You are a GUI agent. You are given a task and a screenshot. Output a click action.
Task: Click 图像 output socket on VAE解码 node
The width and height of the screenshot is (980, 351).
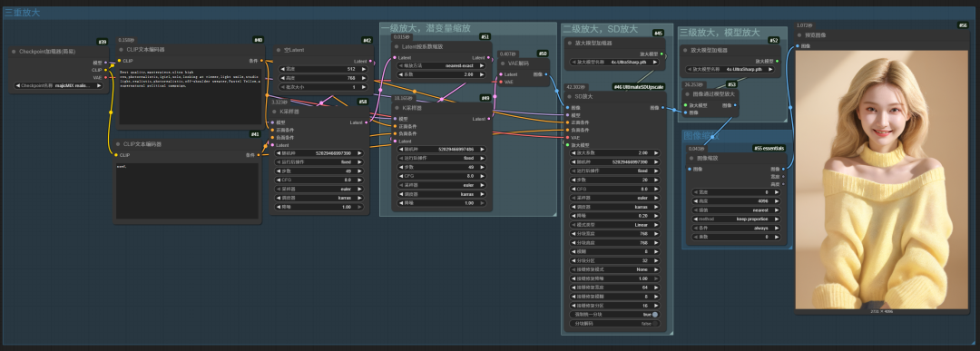pyautogui.click(x=546, y=74)
